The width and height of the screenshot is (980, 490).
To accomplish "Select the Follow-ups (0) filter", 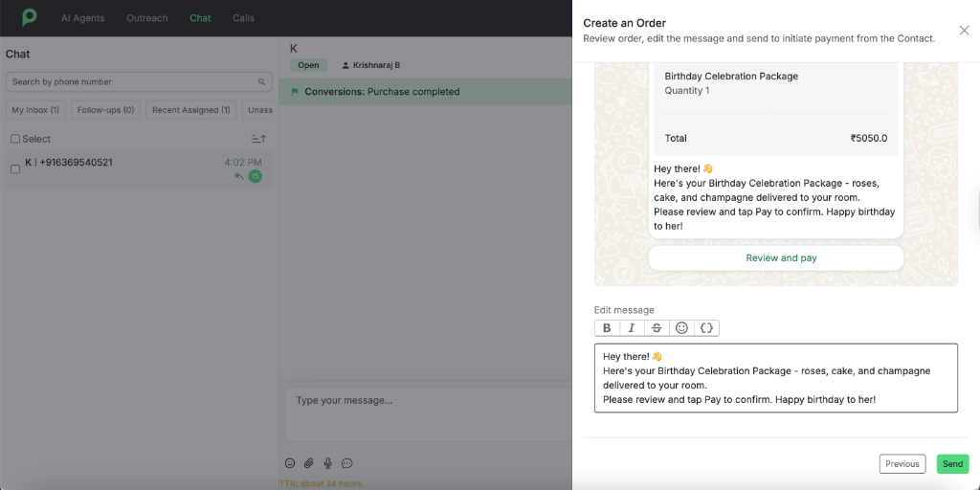I will 105,110.
